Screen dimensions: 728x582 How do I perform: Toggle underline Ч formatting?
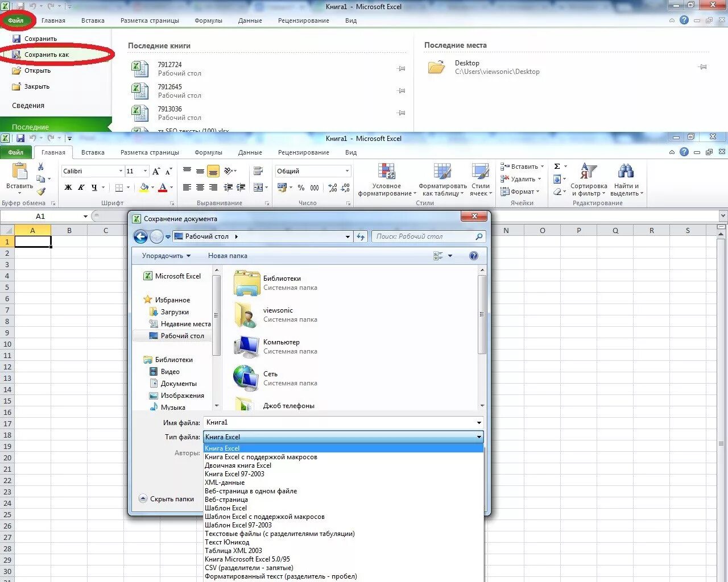94,188
